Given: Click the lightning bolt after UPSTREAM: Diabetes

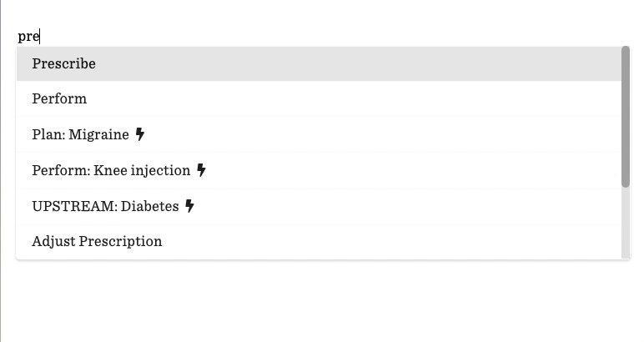Looking at the screenshot, I should pos(189,205).
